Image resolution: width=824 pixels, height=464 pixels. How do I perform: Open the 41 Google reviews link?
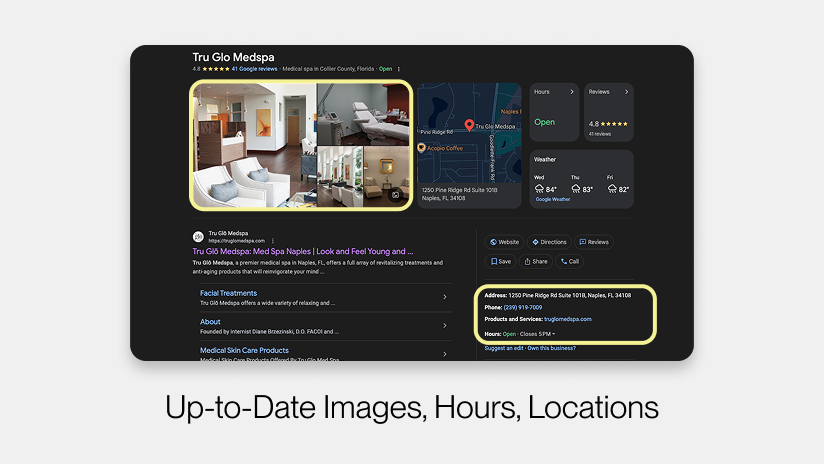(254, 69)
